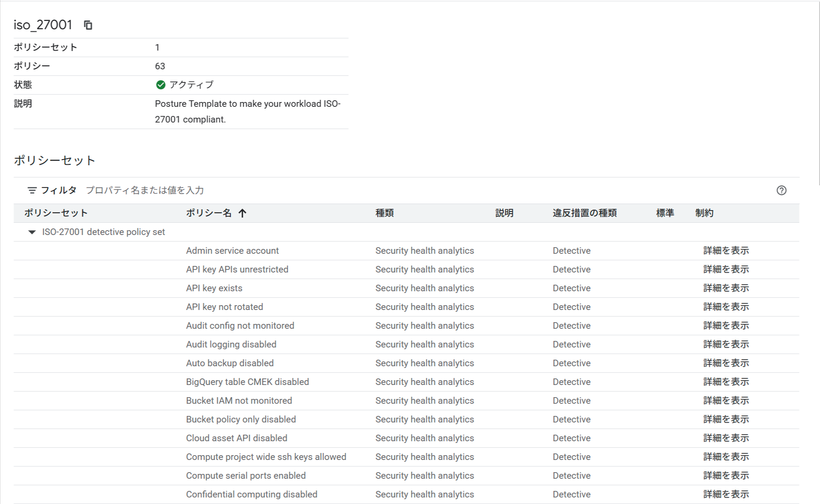This screenshot has height=504, width=820.
Task: Open details for BigQuery table CMEK disabled
Action: tap(726, 382)
